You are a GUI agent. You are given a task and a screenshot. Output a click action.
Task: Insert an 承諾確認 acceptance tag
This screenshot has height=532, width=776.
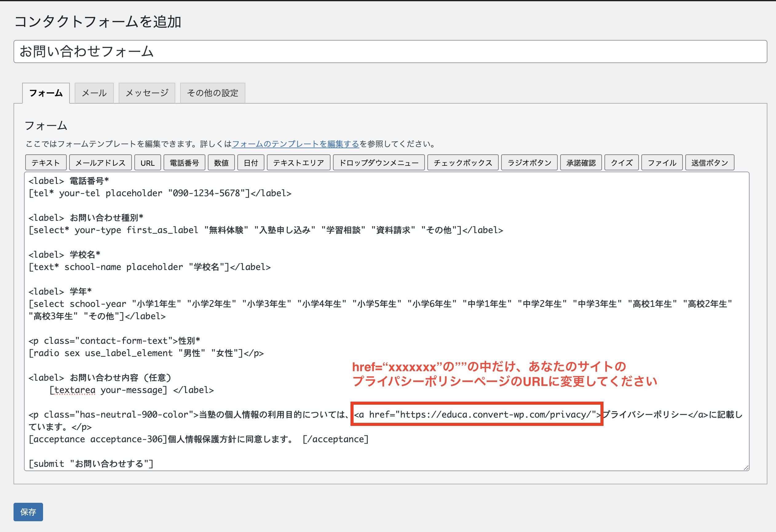(581, 163)
